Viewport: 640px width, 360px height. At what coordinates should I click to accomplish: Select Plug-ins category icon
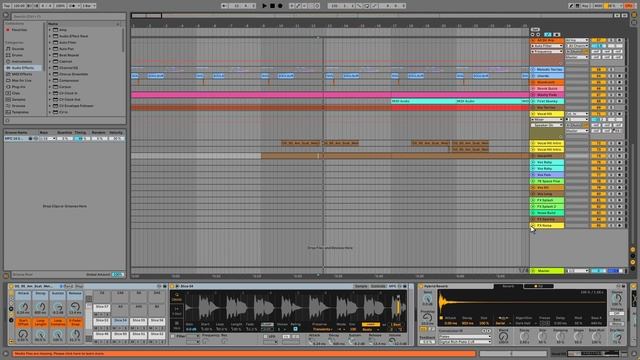[x=8, y=87]
